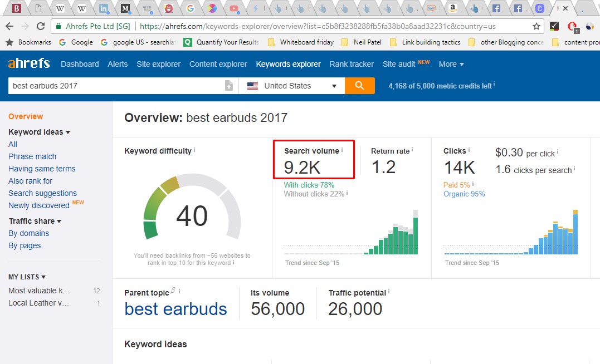The image size is (600, 364).
Task: Click the Its volume value 56,000
Action: tap(278, 309)
